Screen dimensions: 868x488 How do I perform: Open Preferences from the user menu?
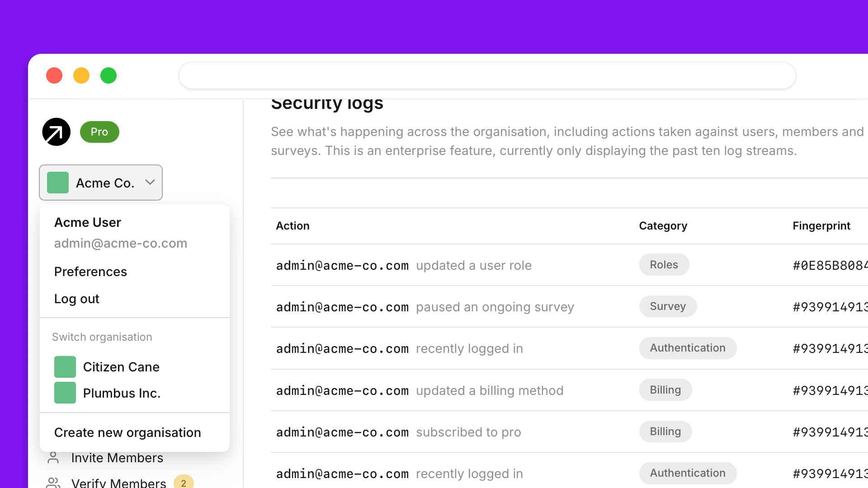pyautogui.click(x=90, y=272)
